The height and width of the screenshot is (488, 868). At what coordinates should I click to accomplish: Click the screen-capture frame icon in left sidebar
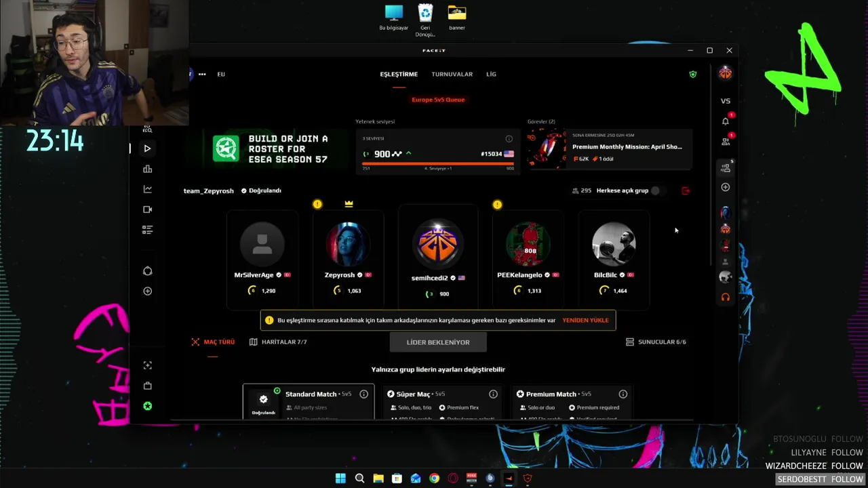147,365
